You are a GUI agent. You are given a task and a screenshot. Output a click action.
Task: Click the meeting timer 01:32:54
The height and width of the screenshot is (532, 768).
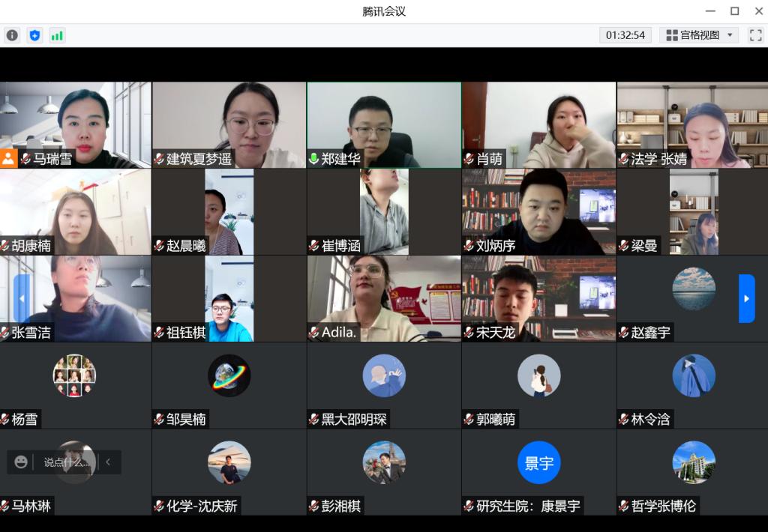click(x=625, y=35)
